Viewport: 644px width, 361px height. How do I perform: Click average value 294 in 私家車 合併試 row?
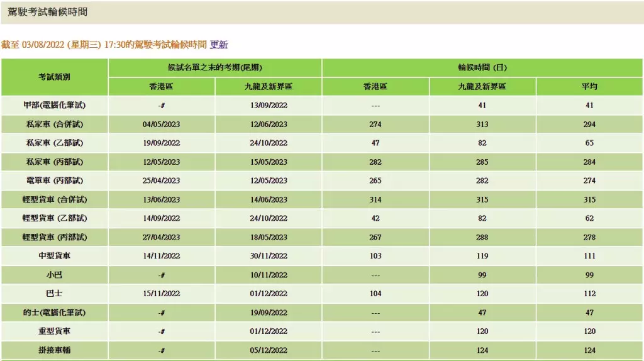(x=589, y=124)
